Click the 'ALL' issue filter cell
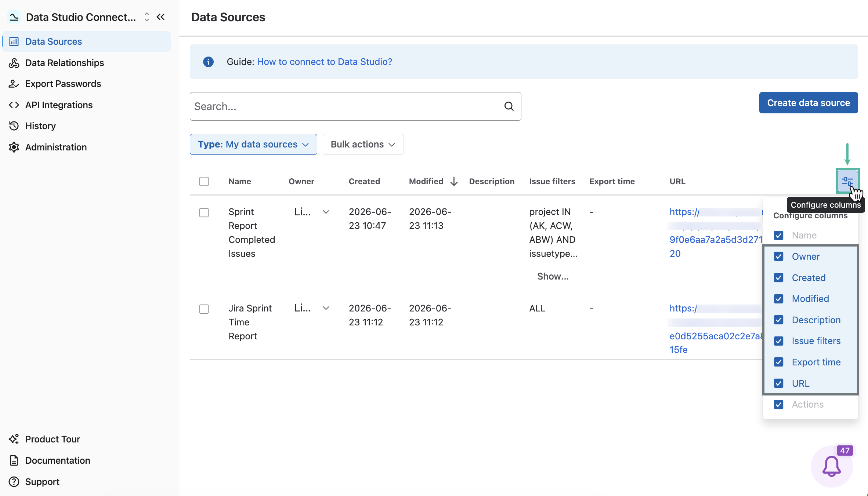Screen dimensions: 868x496 tap(537, 308)
